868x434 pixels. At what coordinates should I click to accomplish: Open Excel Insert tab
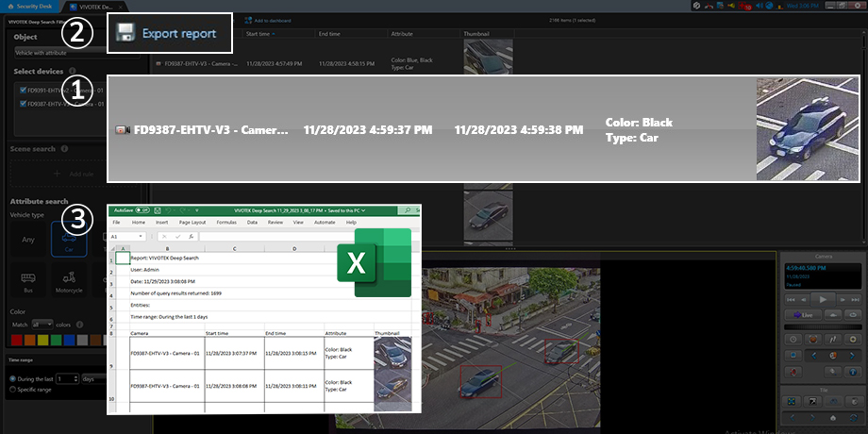161,222
